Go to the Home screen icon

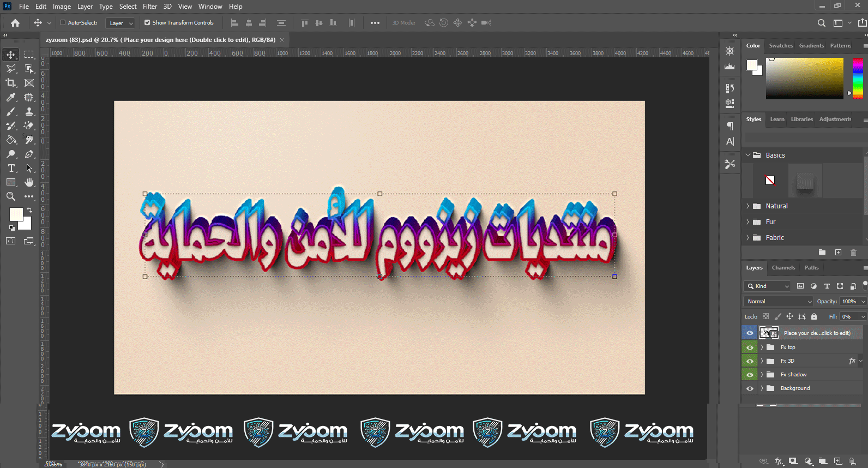(15, 23)
